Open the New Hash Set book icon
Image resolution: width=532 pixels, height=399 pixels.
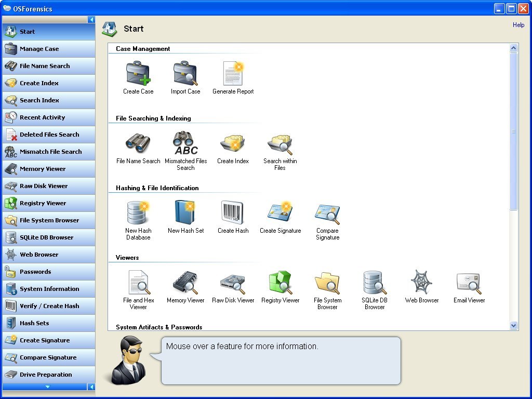185,212
